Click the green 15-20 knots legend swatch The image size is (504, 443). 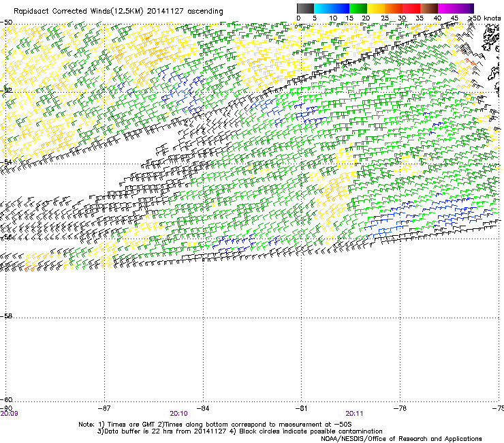pos(358,8)
